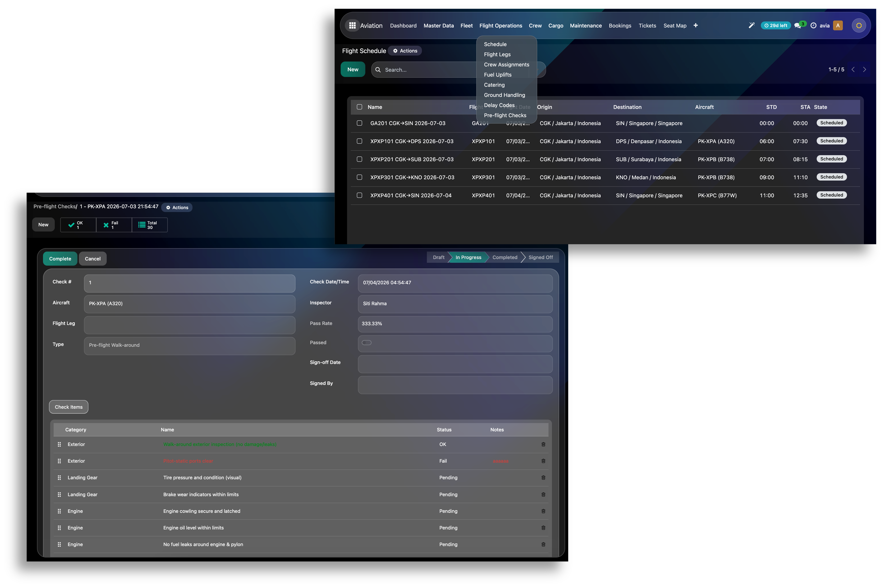The width and height of the screenshot is (885, 588).
Task: Tick the checkbox for XPXP201 CGK→SUB flight
Action: pyautogui.click(x=359, y=159)
